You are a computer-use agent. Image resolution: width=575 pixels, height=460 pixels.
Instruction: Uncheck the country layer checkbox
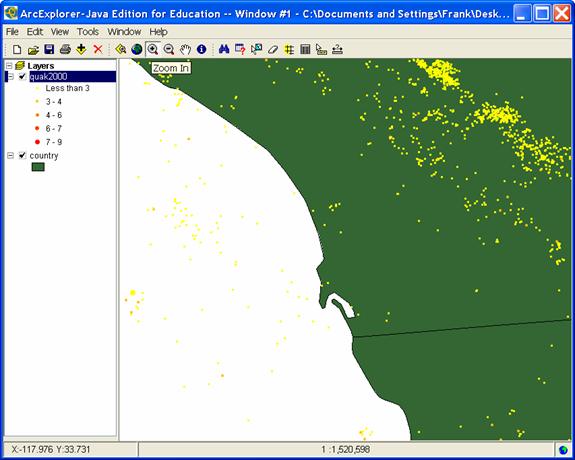pos(22,156)
